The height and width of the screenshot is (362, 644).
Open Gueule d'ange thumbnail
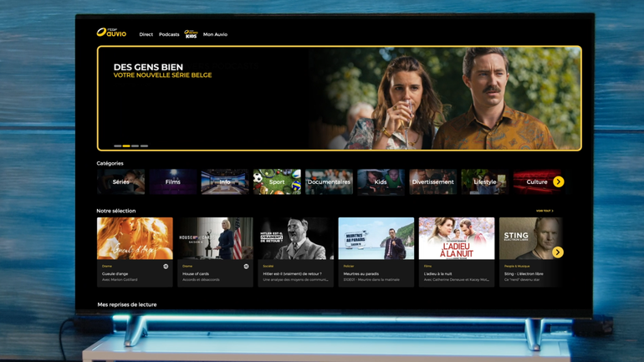pyautogui.click(x=135, y=238)
